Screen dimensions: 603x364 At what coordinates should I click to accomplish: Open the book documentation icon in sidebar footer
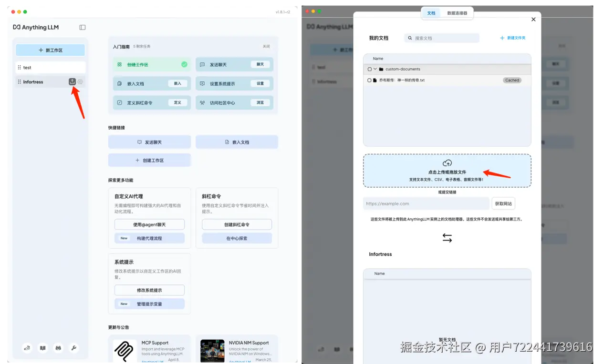coord(43,348)
